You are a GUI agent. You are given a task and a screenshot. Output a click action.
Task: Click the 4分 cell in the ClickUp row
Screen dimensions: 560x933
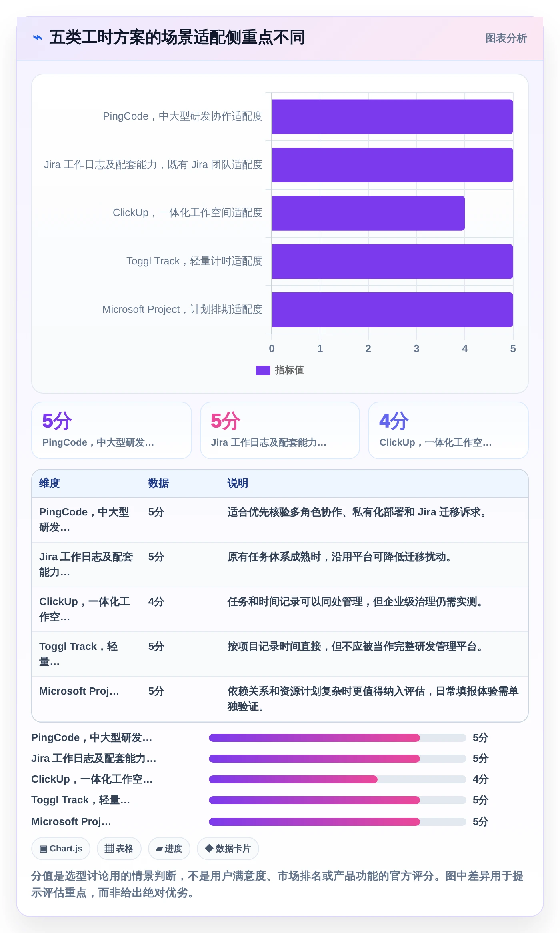[x=156, y=602]
